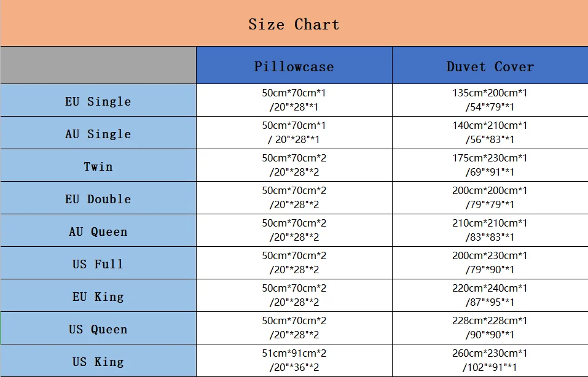Click the US Full row label
This screenshot has height=377, width=588.
[x=98, y=263]
